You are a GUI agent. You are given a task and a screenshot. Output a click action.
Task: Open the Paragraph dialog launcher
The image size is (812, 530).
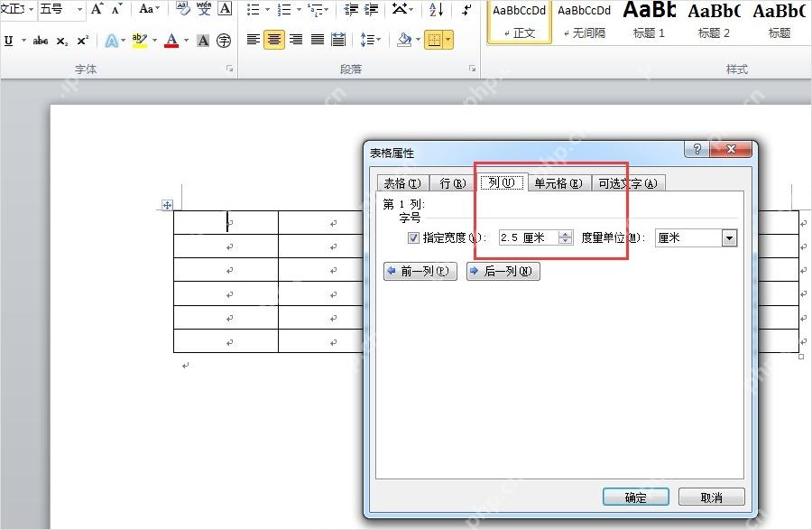(x=472, y=69)
